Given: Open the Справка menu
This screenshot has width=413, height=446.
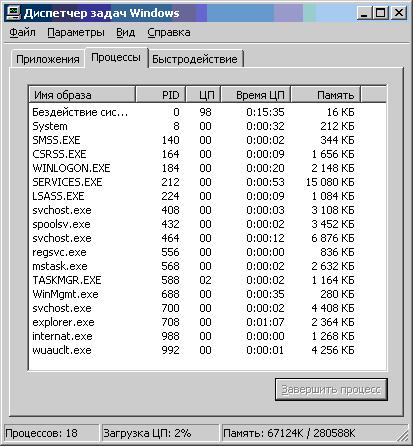Looking at the screenshot, I should tap(169, 33).
